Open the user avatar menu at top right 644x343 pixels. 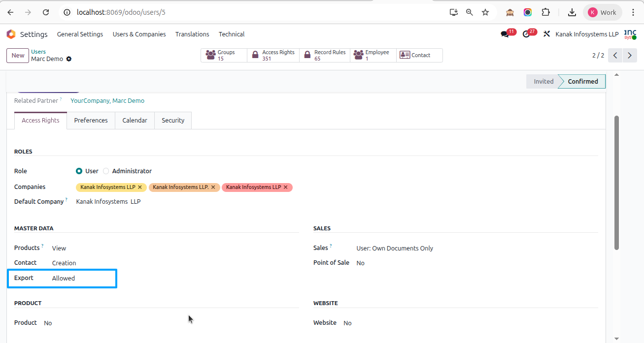pos(630,34)
